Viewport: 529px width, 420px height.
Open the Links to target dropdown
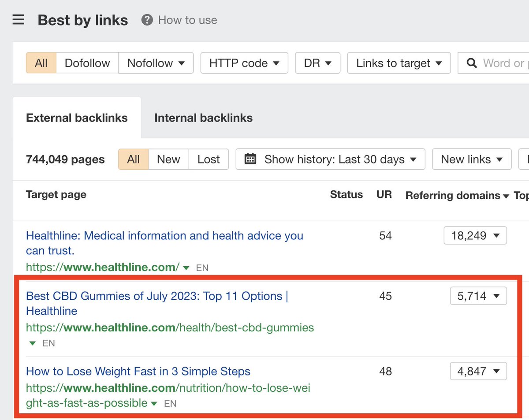coord(399,63)
